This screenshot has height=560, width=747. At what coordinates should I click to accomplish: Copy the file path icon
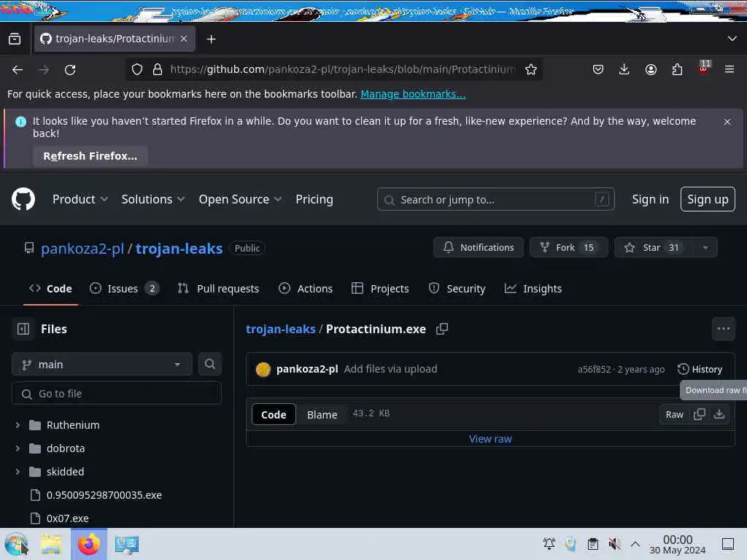pos(442,329)
